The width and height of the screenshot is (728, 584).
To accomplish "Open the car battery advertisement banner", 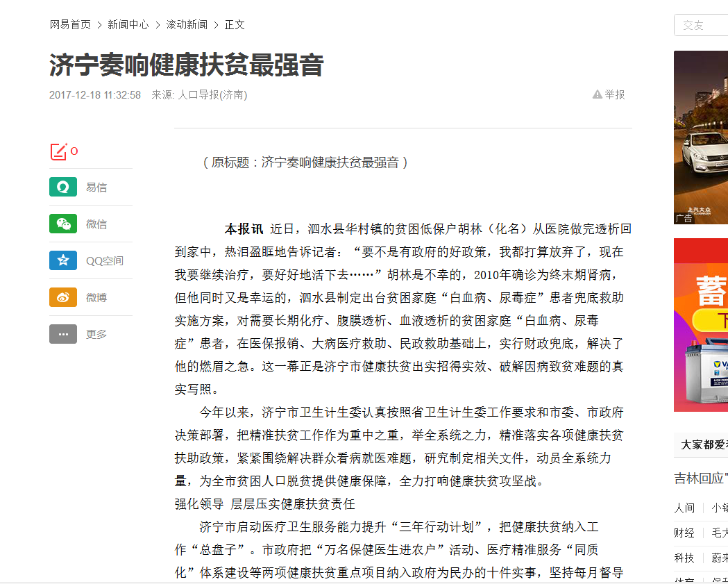I will [x=701, y=324].
